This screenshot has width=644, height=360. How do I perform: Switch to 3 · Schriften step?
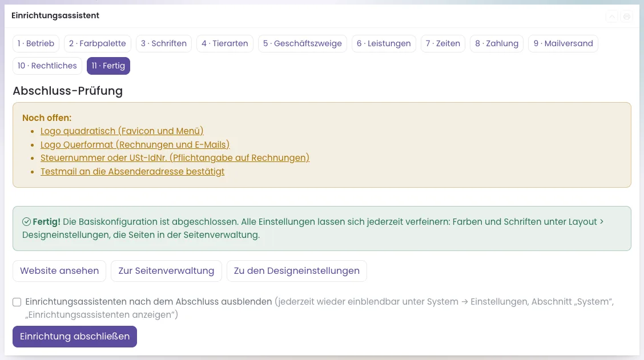tap(163, 43)
